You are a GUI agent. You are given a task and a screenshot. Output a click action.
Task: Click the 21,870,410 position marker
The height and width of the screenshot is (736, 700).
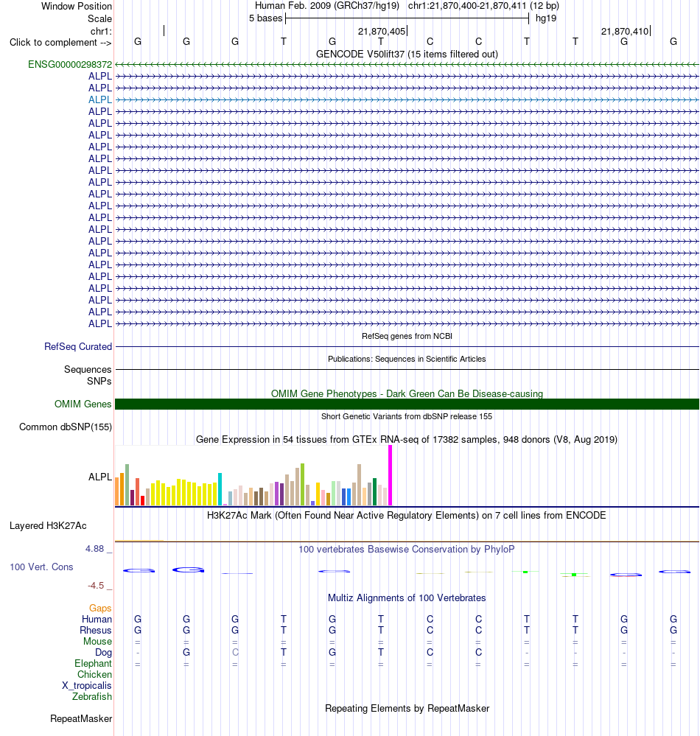pos(625,32)
